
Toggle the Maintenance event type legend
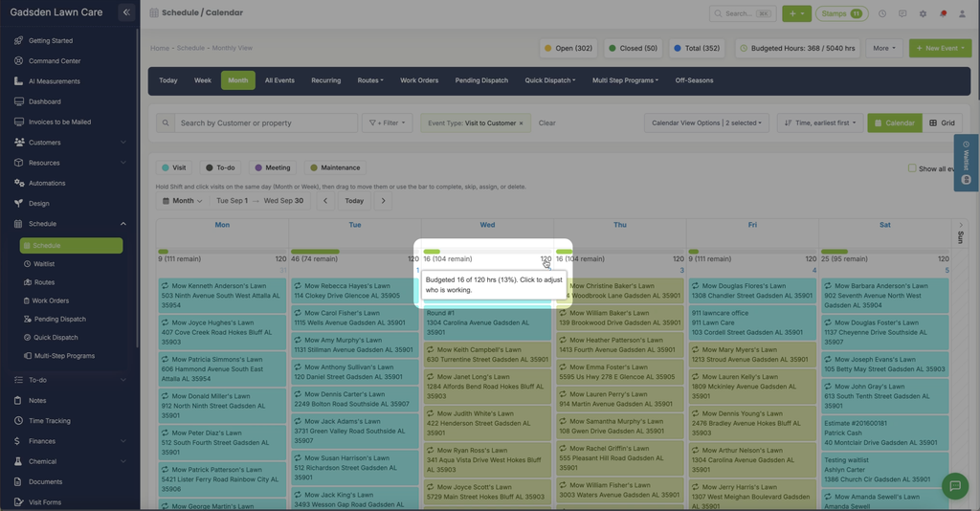tap(335, 167)
